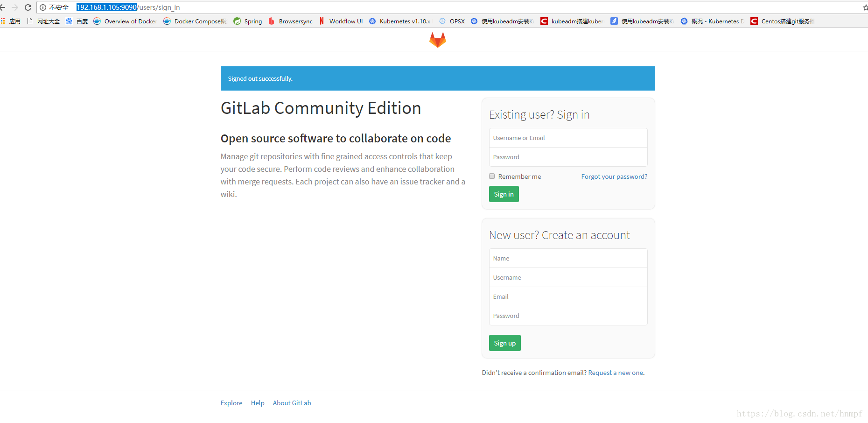868x423 pixels.
Task: Open Overview of Docker bookmark
Action: [125, 21]
